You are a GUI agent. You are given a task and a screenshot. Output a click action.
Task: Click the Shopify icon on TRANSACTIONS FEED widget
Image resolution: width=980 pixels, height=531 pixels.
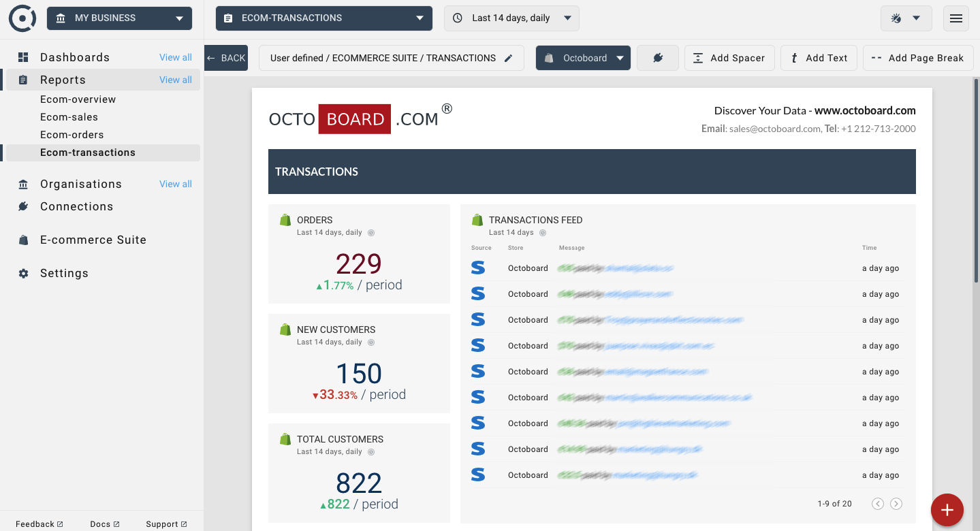click(x=477, y=220)
